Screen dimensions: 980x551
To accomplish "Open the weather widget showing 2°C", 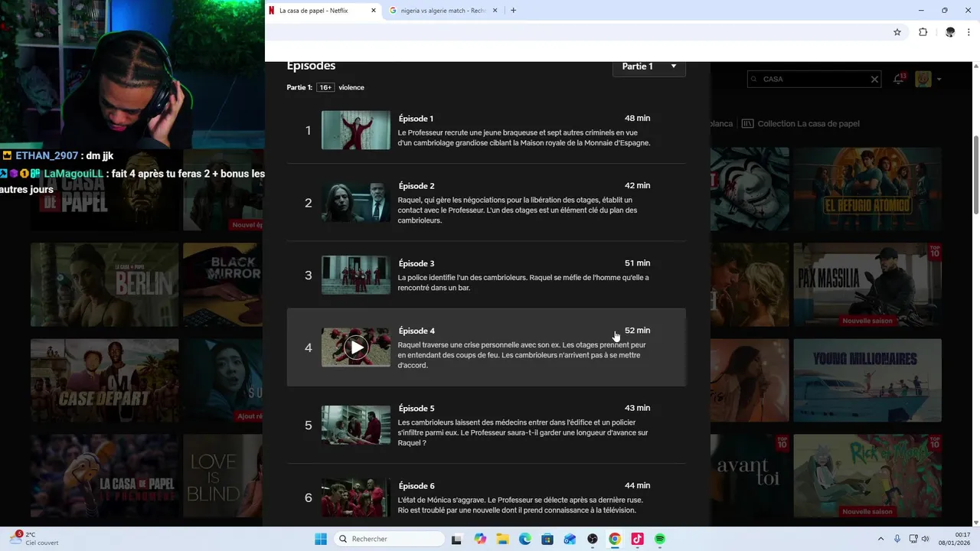I will pos(34,539).
